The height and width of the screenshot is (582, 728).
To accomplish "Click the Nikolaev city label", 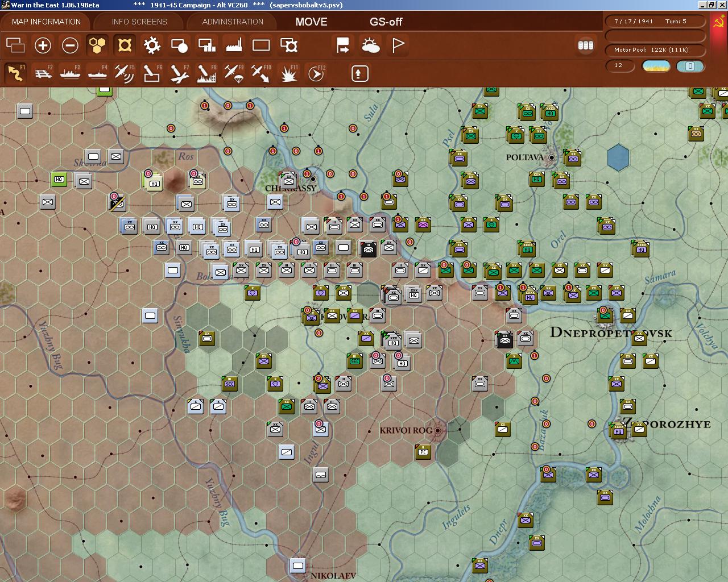I will [333, 576].
